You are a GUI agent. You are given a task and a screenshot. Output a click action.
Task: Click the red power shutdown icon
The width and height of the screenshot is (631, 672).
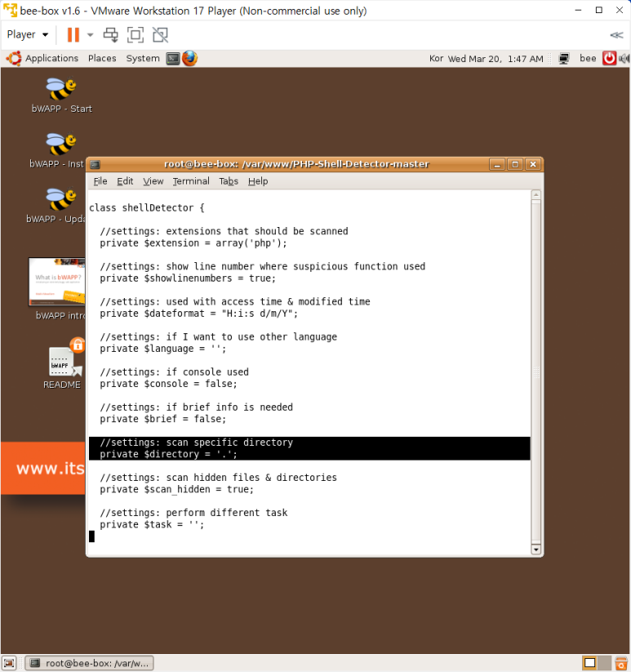tap(609, 58)
